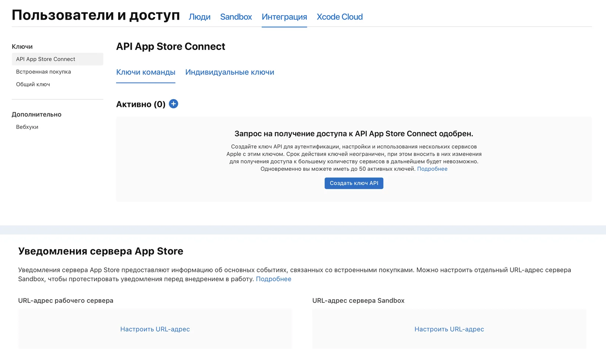Click the Пользователи и доступ heading

[x=96, y=15]
